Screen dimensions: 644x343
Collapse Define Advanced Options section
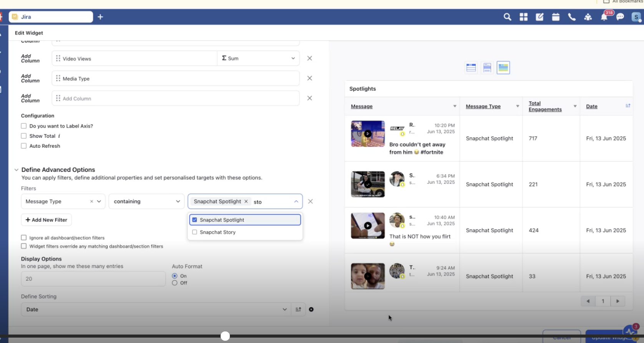17,170
